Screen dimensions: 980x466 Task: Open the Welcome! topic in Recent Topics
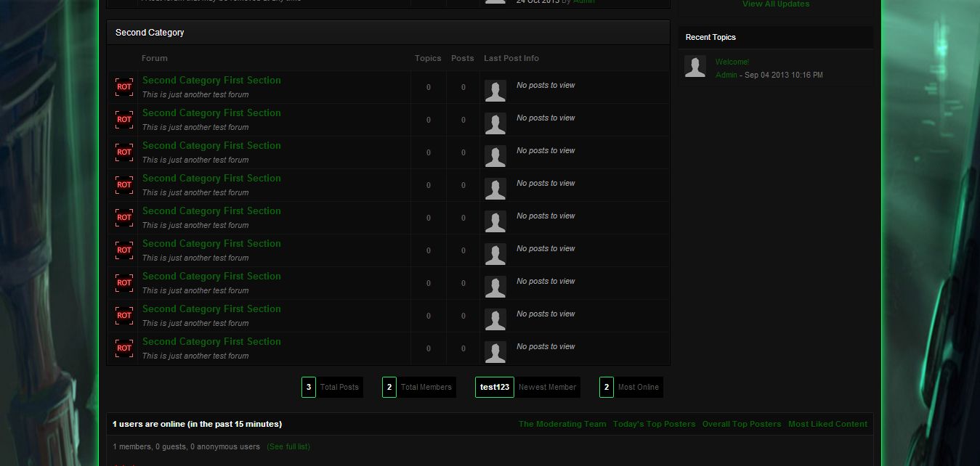[x=732, y=62]
